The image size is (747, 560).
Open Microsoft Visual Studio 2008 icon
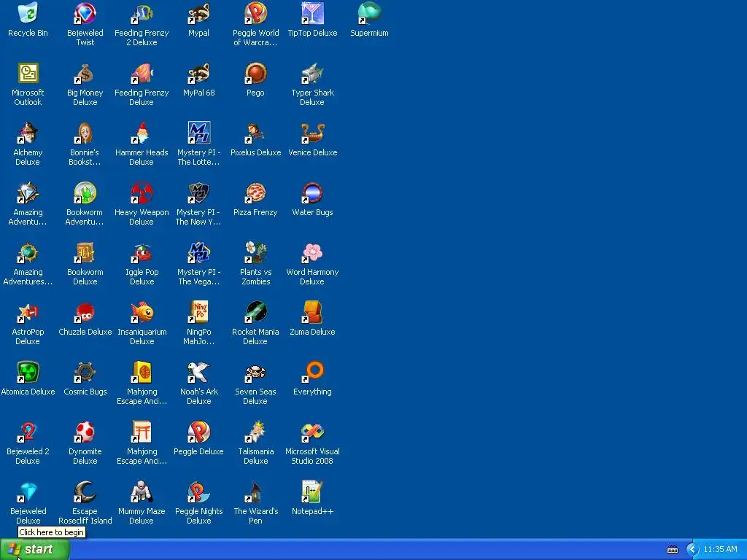click(x=312, y=432)
